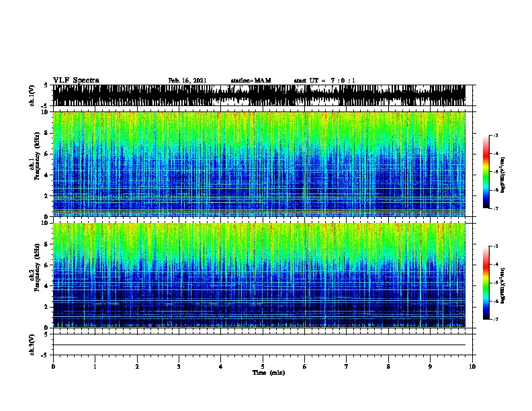Click the time axis tick label "8"
The width and height of the screenshot is (532, 411).
click(x=388, y=367)
